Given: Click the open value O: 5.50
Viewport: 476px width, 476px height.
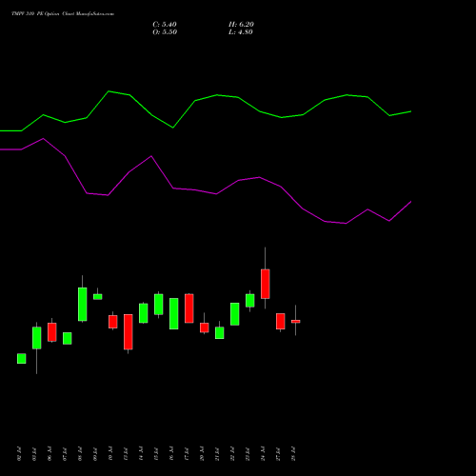Looking at the screenshot, I should (x=165, y=32).
